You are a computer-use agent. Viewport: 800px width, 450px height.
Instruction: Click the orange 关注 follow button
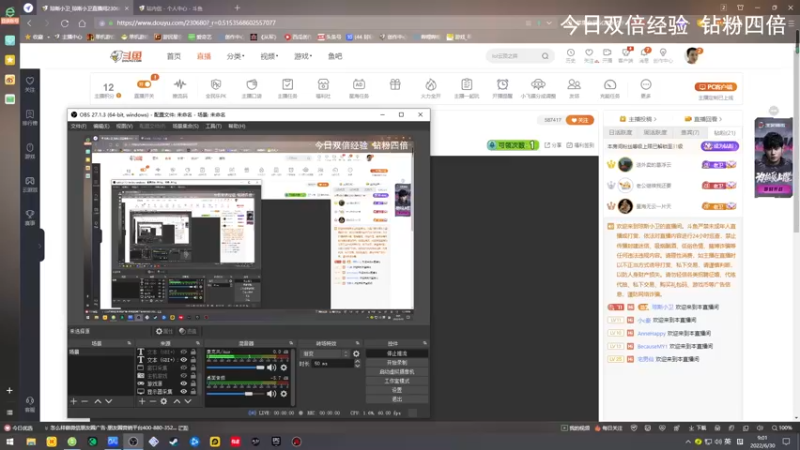580,120
